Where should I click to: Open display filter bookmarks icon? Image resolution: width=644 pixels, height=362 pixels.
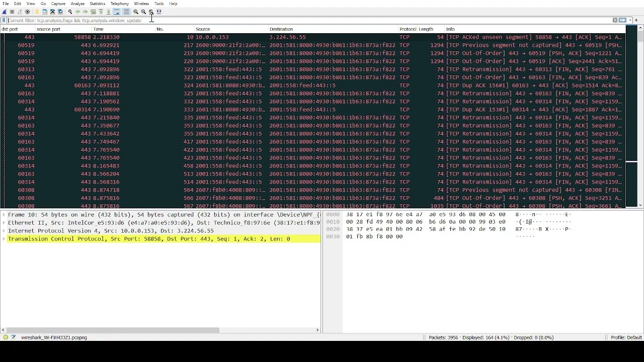click(4, 20)
